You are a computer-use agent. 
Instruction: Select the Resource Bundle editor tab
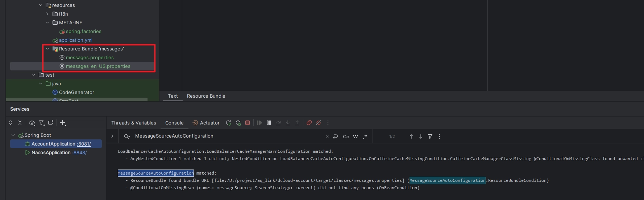[206, 96]
